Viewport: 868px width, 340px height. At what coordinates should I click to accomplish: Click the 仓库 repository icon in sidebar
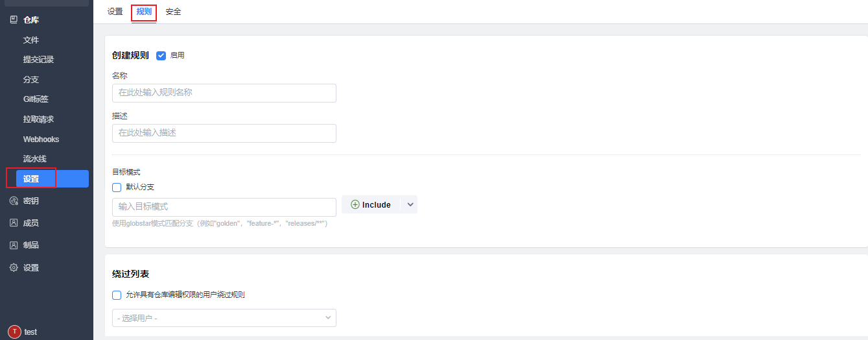click(x=14, y=20)
